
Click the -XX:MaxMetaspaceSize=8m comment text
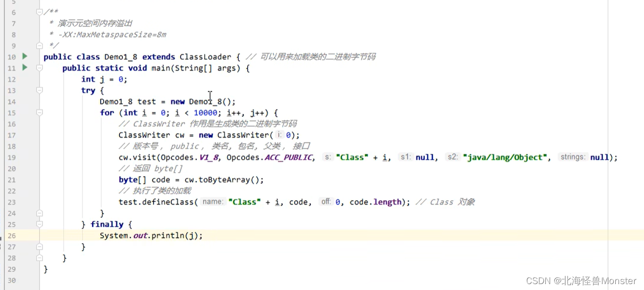tap(112, 35)
